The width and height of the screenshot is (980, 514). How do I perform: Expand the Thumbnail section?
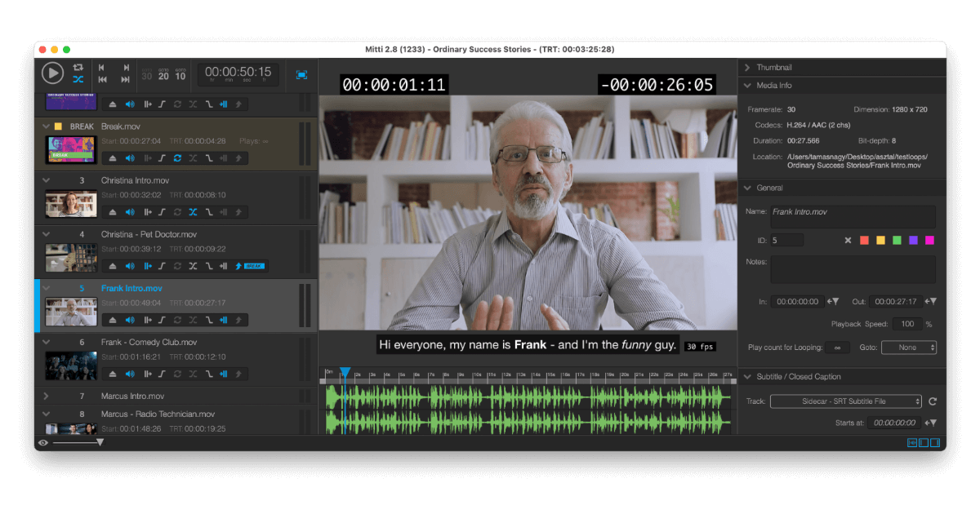point(748,67)
